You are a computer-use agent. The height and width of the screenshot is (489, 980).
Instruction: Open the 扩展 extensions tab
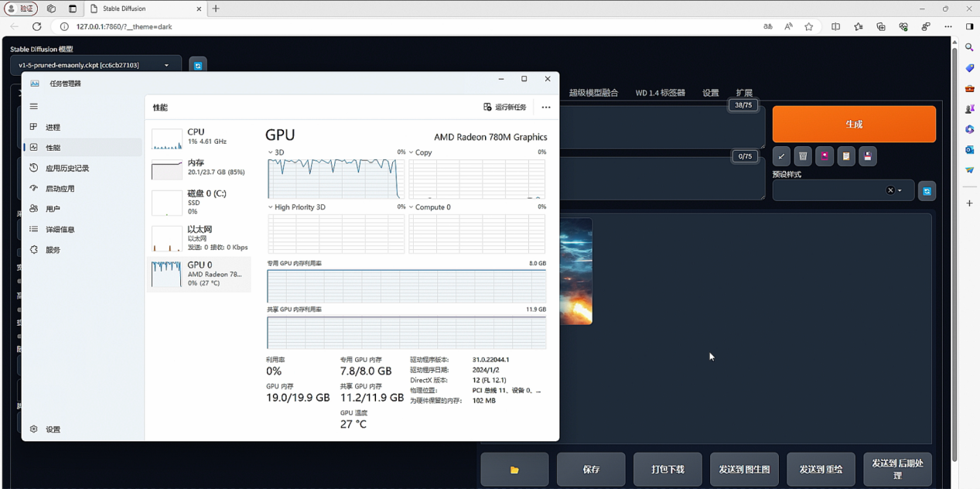(744, 93)
